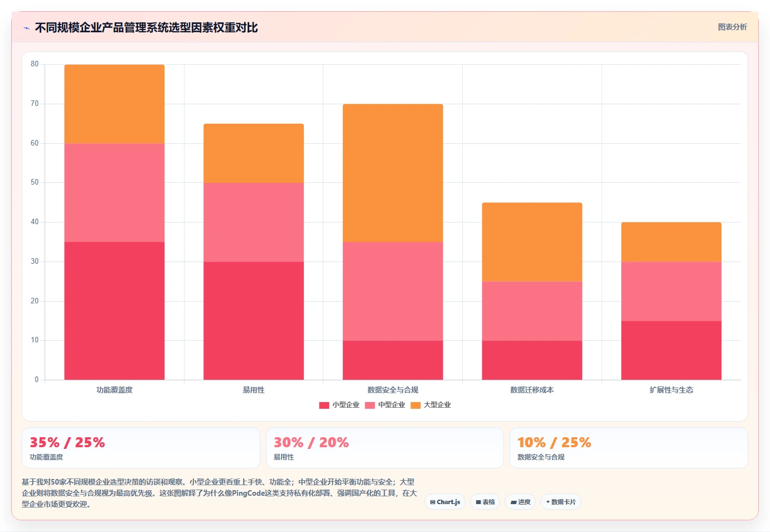Click the pink 中型企业 segment of 数据安全与合规 bar
770x532 pixels.
tap(393, 291)
